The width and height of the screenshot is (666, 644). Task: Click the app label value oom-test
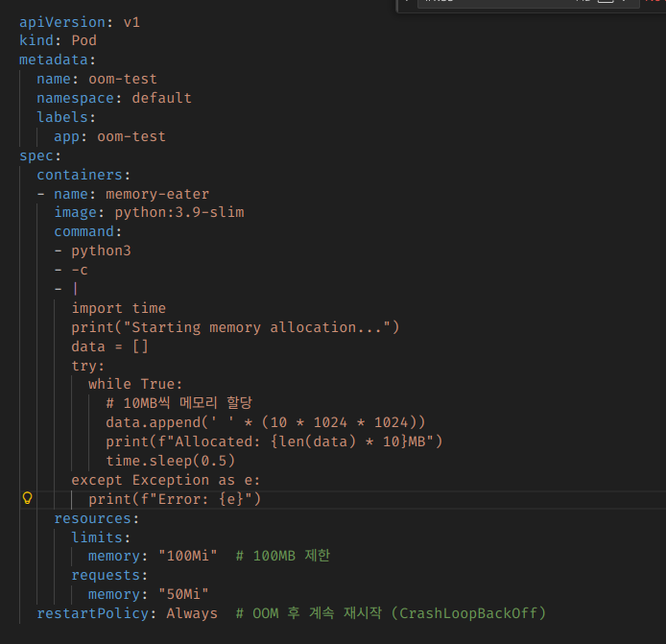click(x=131, y=136)
